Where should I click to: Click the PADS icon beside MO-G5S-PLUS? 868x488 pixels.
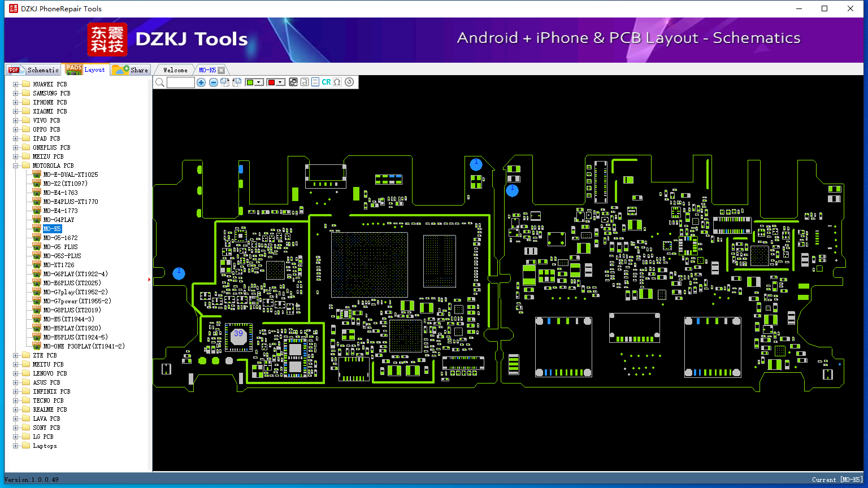coord(37,256)
